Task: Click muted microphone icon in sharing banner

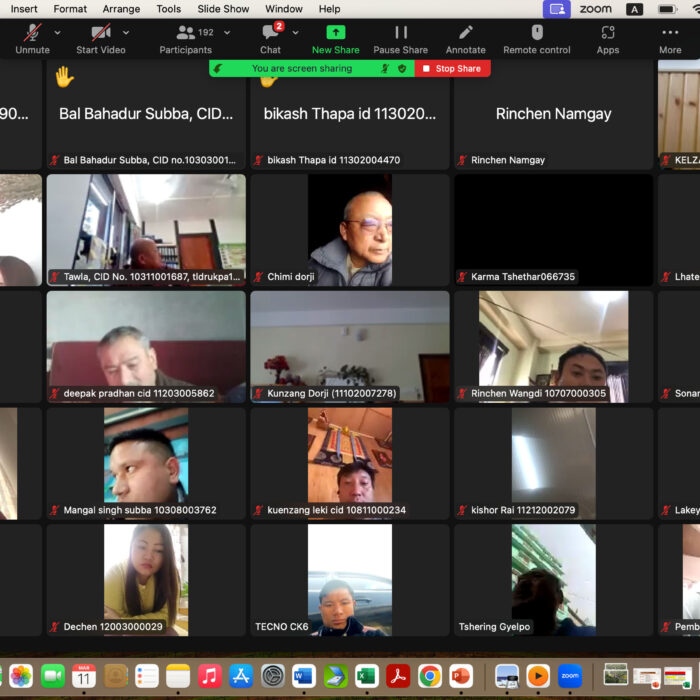Action: coord(385,68)
